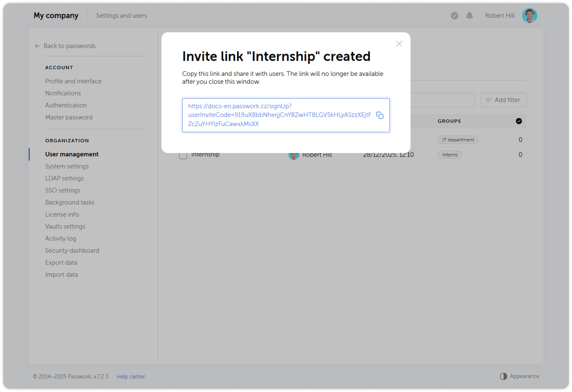Screen dimensions: 572x392
Task: Open Export data from the sidebar
Action: 61,262
